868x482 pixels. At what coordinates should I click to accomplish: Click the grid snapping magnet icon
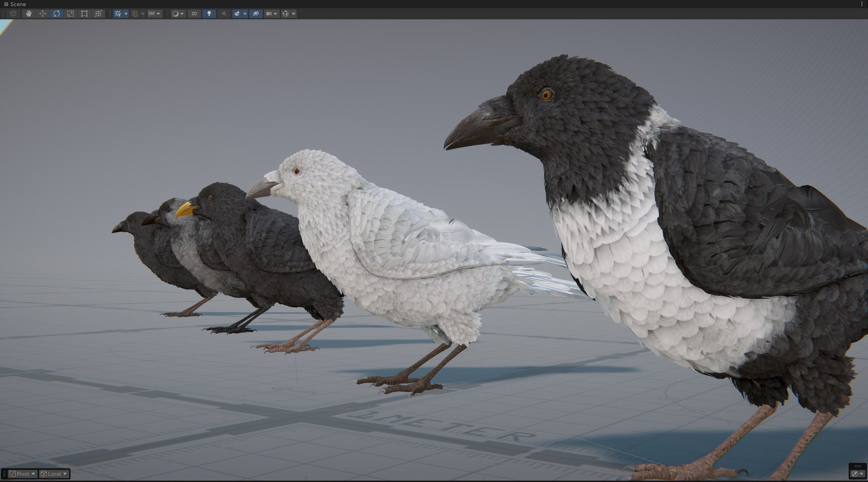135,14
